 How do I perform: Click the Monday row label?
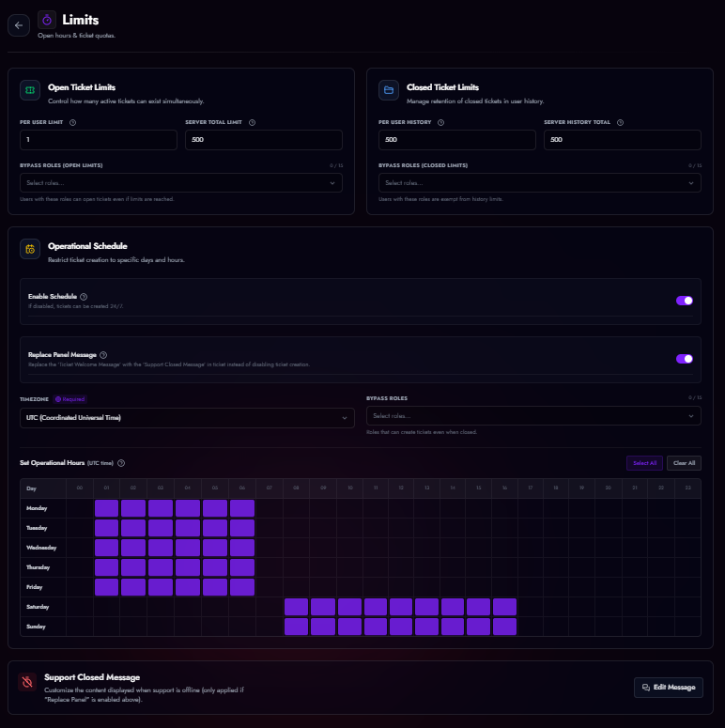37,508
